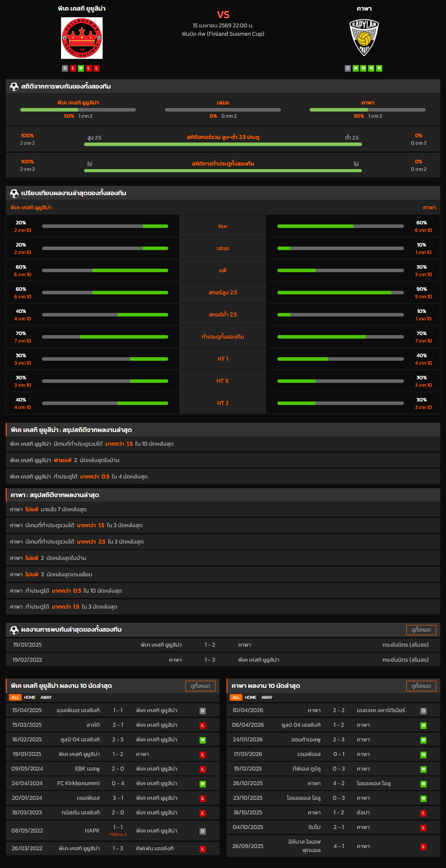Viewport: 446px width, 868px height.
Task: Click red L badge on 26/09/2025 match row
Action: pos(423,847)
